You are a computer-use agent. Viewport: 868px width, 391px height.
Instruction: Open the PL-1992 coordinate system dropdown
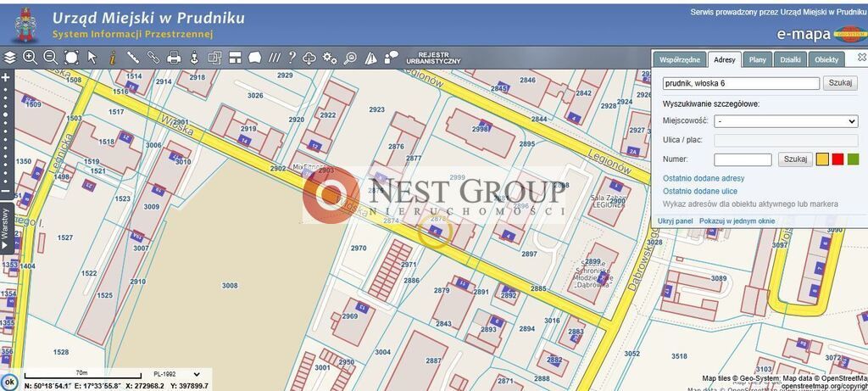[x=176, y=374]
